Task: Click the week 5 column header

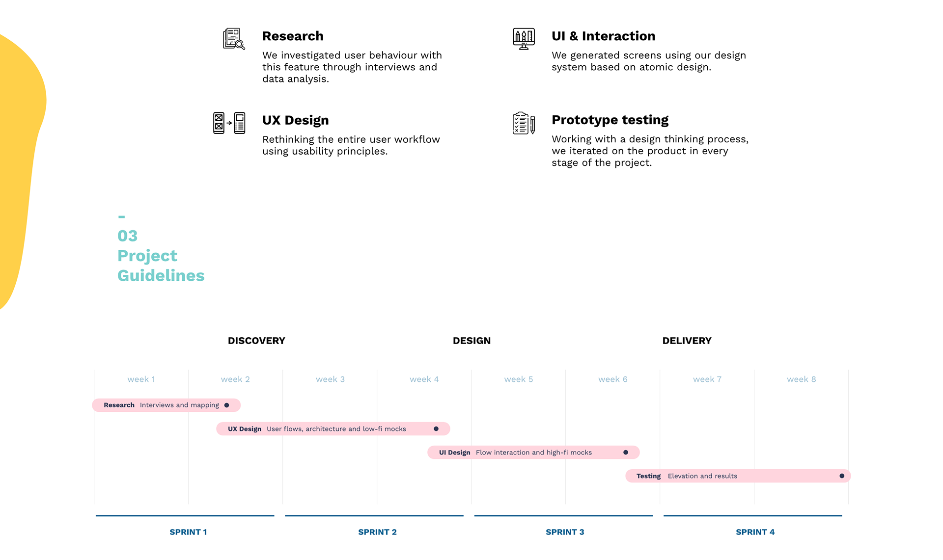Action: pyautogui.click(x=518, y=379)
